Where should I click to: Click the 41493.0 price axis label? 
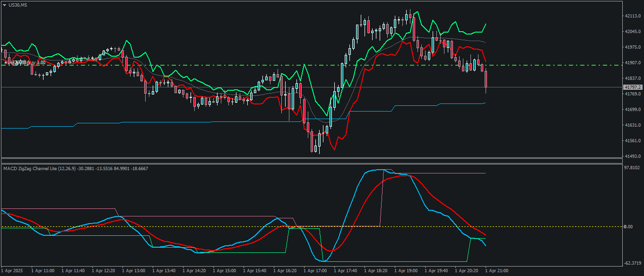click(632, 156)
